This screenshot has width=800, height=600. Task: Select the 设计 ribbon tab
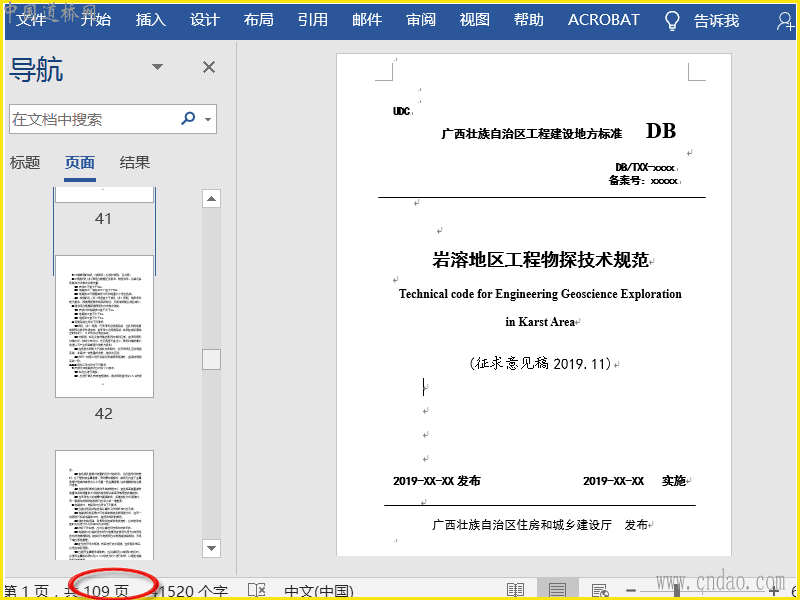[205, 20]
